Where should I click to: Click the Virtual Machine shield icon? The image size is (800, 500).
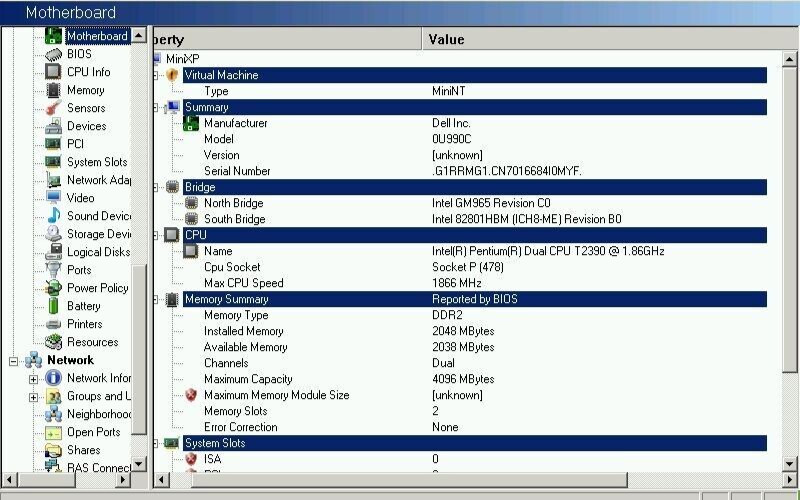(x=172, y=75)
